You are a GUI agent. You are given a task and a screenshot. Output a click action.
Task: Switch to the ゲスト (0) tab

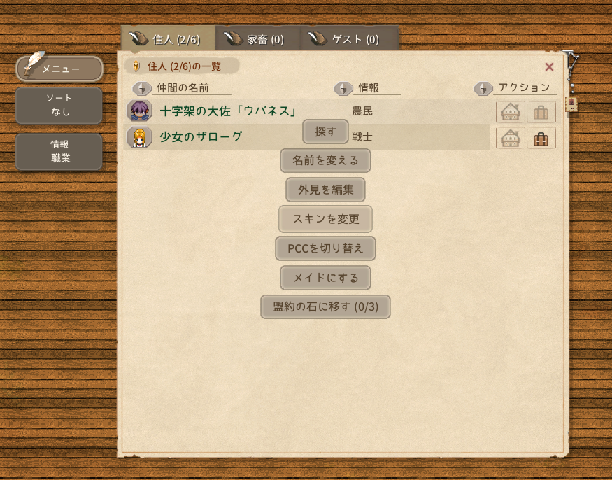click(x=344, y=39)
